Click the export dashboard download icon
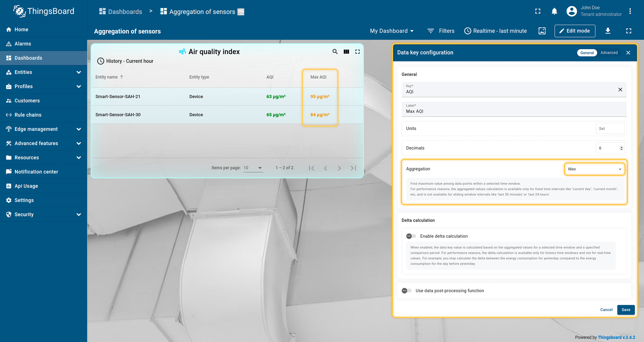Image resolution: width=644 pixels, height=342 pixels. point(607,31)
